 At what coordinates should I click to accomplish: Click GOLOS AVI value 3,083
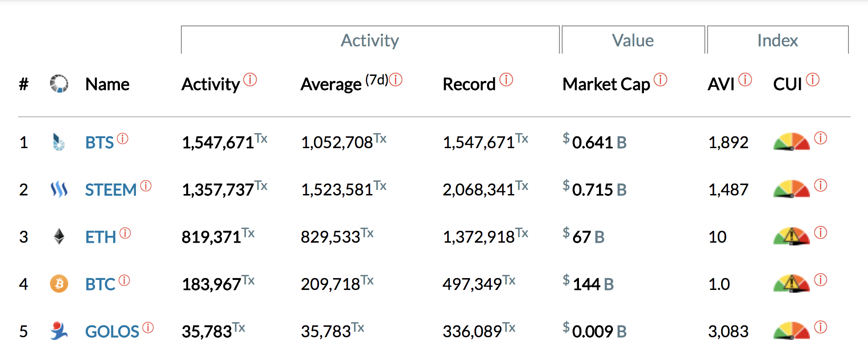coord(728,331)
